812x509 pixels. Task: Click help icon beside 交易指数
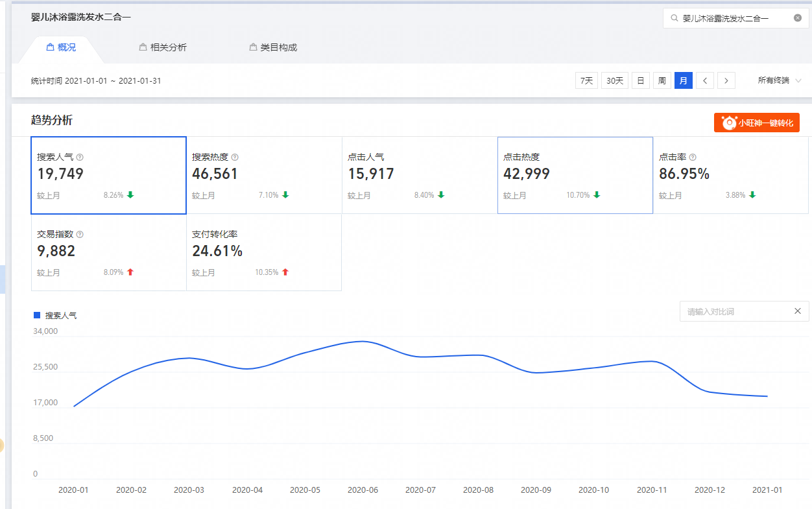click(x=80, y=235)
